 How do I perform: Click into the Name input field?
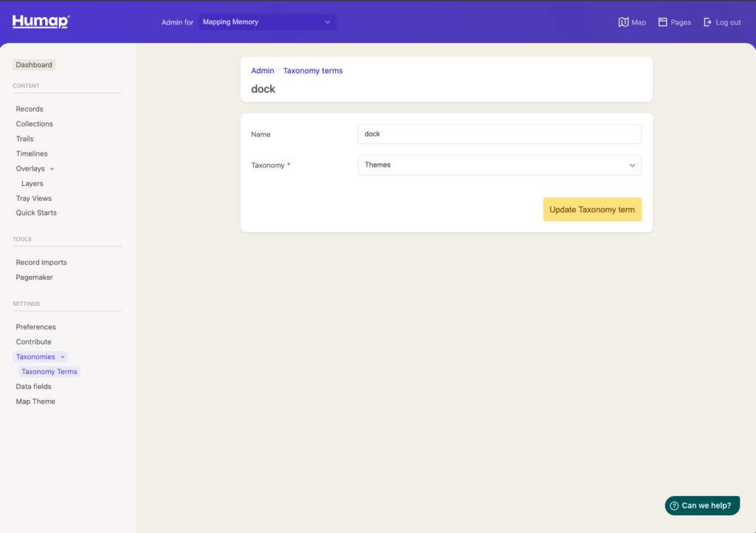499,134
